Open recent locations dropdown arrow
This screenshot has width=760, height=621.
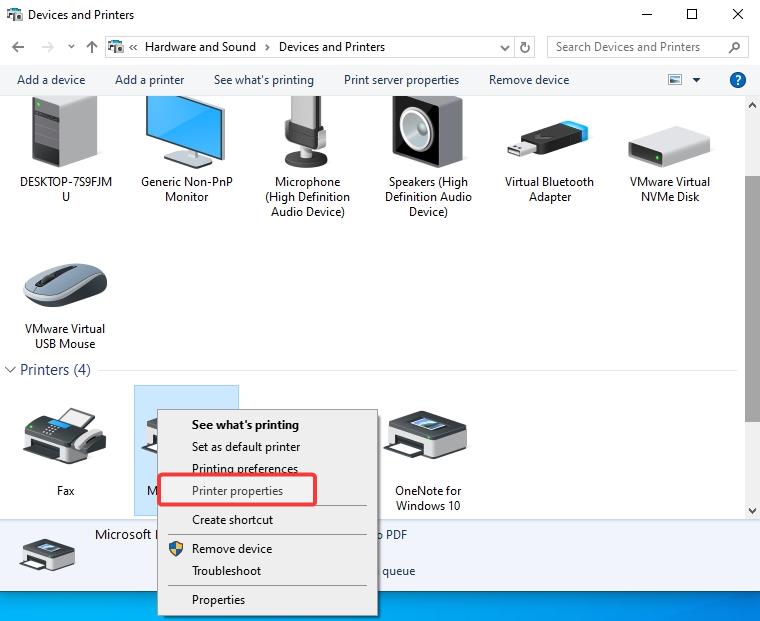click(71, 47)
